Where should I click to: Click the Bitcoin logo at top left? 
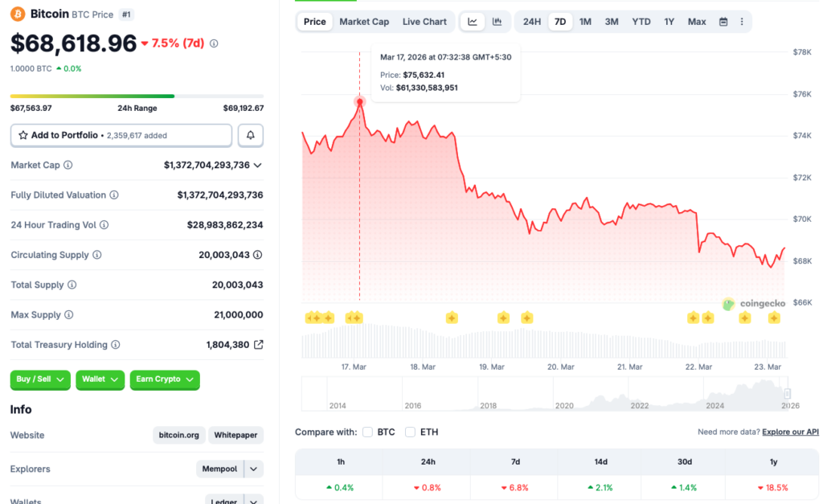pyautogui.click(x=18, y=14)
